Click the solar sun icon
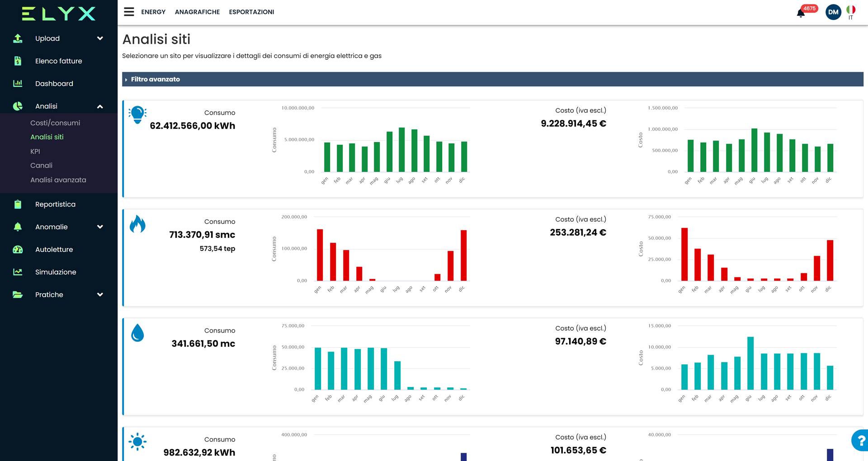Screen dimensions: 868x461 137,442
